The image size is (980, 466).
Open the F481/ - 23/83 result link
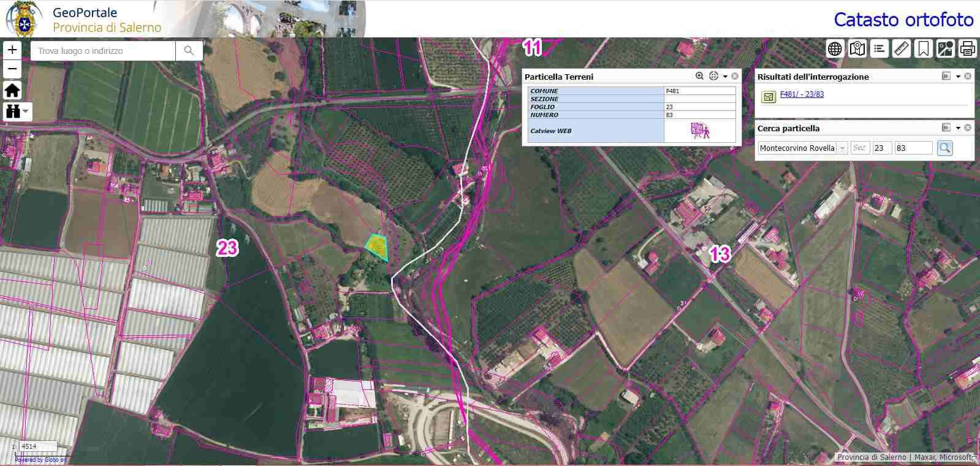802,94
